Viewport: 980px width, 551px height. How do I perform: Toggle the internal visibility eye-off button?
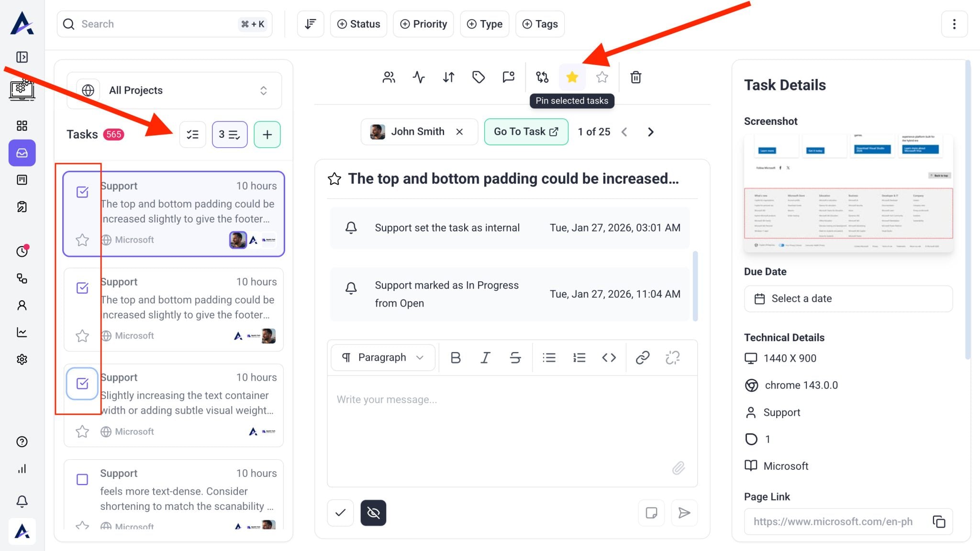(373, 513)
